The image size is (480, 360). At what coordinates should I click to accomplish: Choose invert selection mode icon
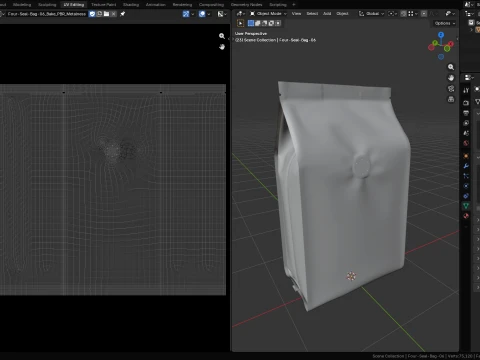click(x=271, y=23)
